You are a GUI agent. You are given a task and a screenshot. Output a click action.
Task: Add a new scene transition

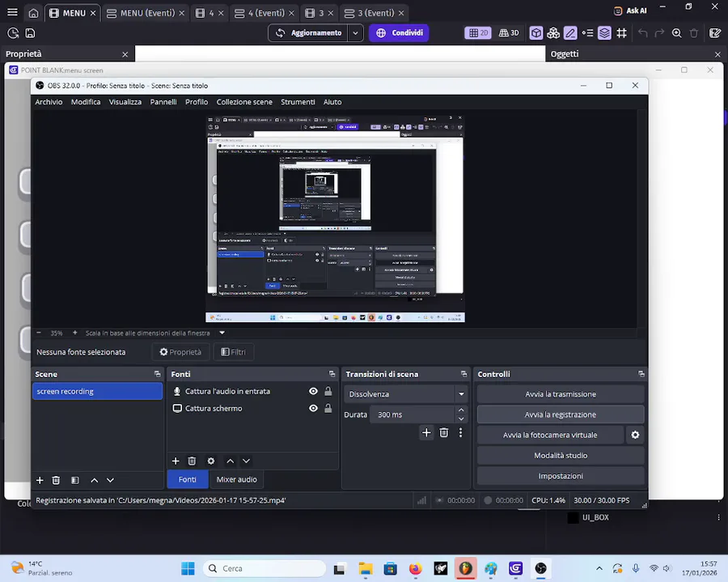(x=426, y=433)
